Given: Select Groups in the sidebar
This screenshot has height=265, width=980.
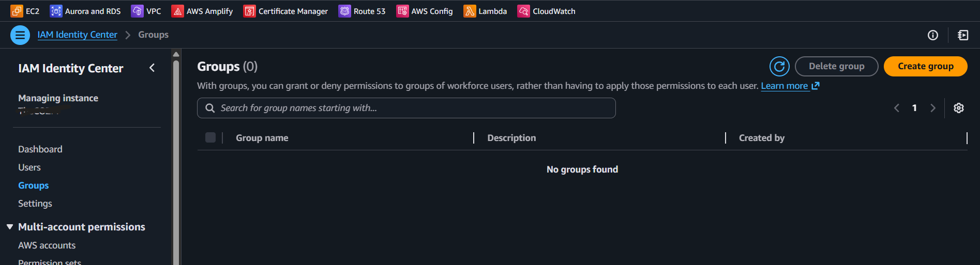Looking at the screenshot, I should (34, 185).
